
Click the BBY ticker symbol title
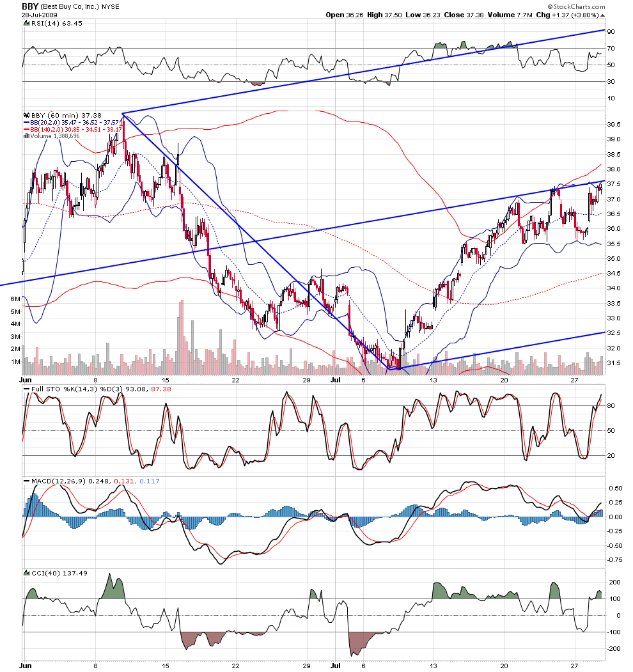(x=30, y=6)
